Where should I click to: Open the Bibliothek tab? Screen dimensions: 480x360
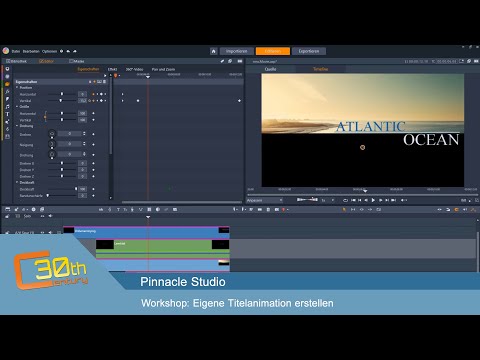tap(17, 61)
